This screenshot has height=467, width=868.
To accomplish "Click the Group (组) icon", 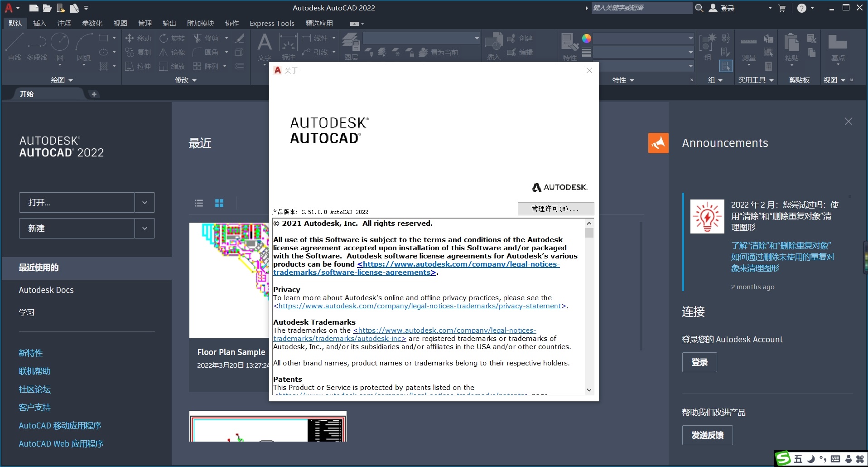I will pos(708,46).
